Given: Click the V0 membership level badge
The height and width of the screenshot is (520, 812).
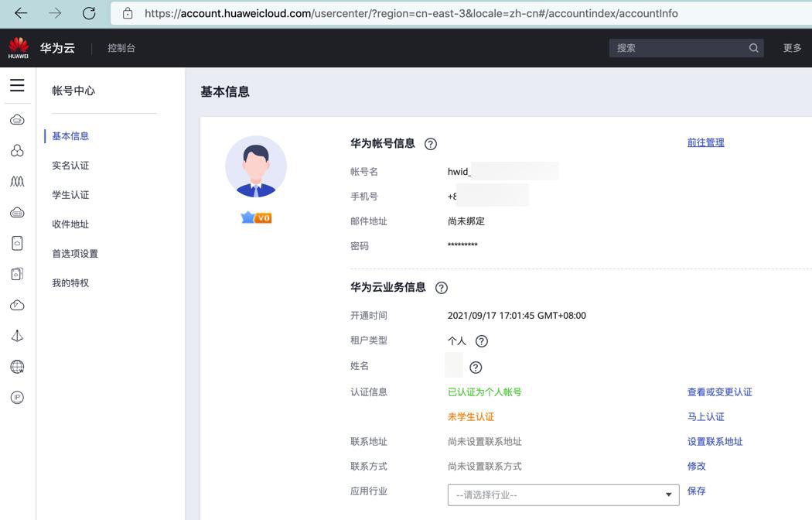Looking at the screenshot, I should [x=256, y=218].
